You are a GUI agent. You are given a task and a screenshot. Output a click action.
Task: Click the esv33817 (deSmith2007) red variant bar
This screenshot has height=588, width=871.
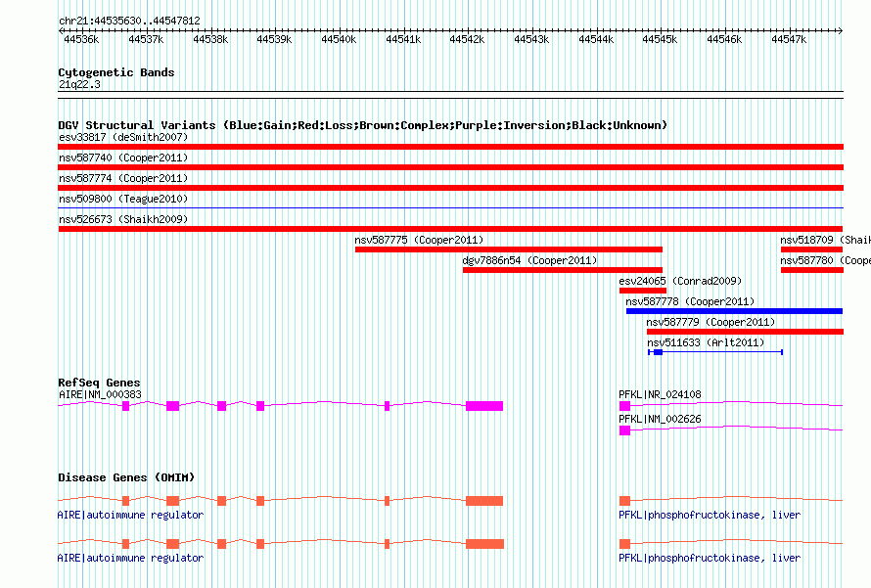(x=450, y=147)
